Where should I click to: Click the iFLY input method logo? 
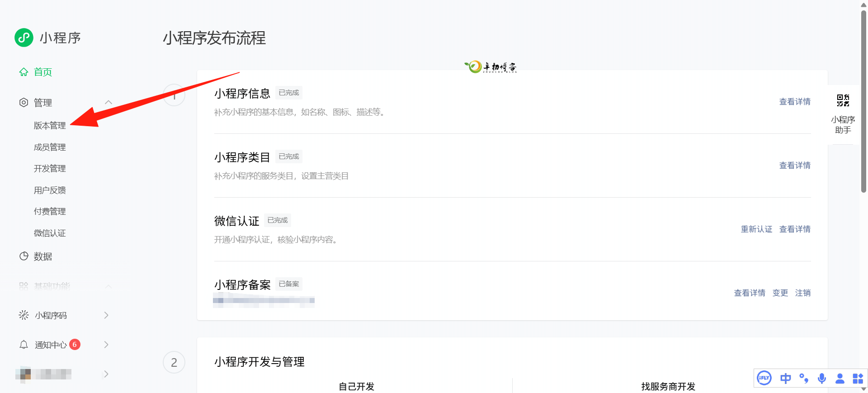(x=764, y=378)
